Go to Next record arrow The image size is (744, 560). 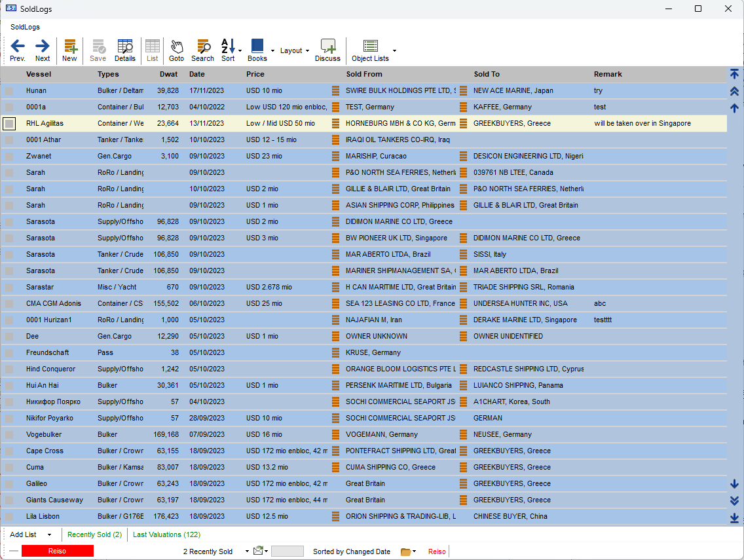click(42, 50)
